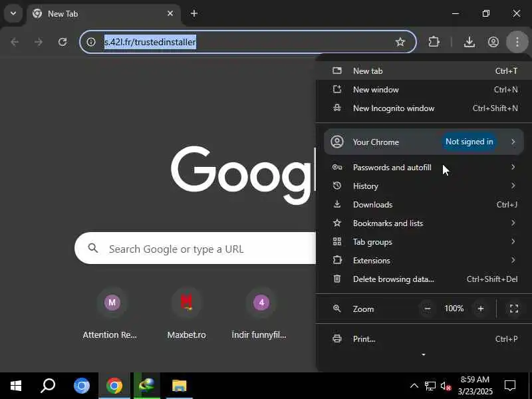Click the Google search box
The width and height of the screenshot is (532, 399).
point(196,249)
